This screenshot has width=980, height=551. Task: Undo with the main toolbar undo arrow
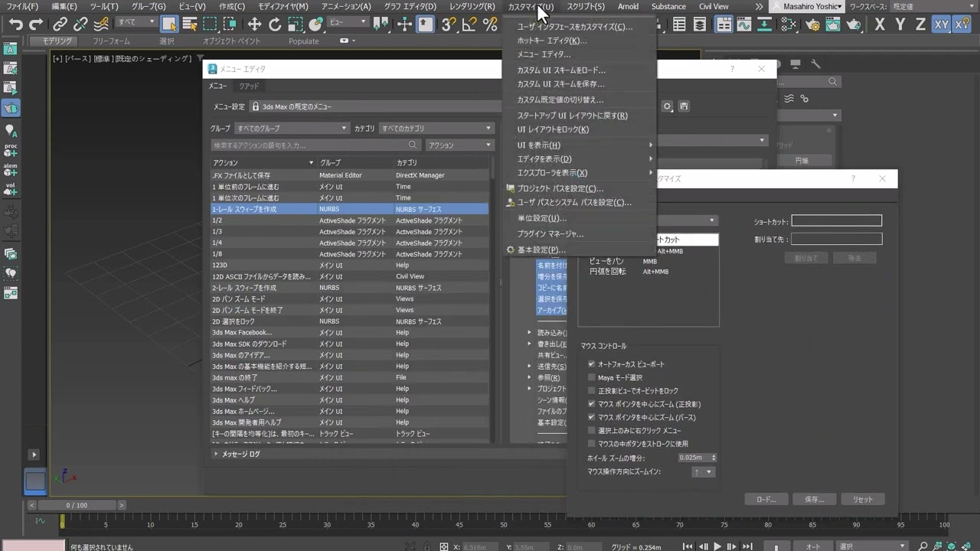(15, 24)
